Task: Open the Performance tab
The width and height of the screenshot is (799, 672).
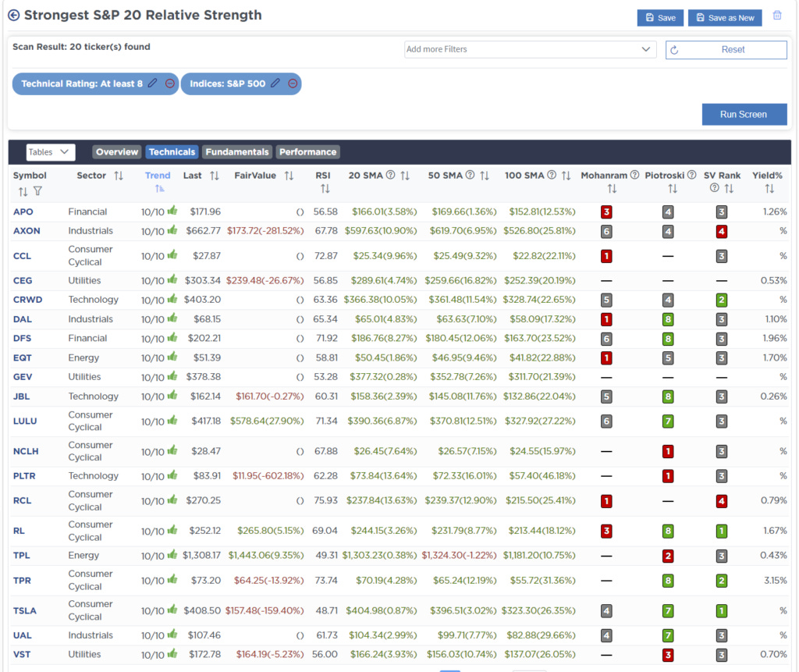Action: 307,151
